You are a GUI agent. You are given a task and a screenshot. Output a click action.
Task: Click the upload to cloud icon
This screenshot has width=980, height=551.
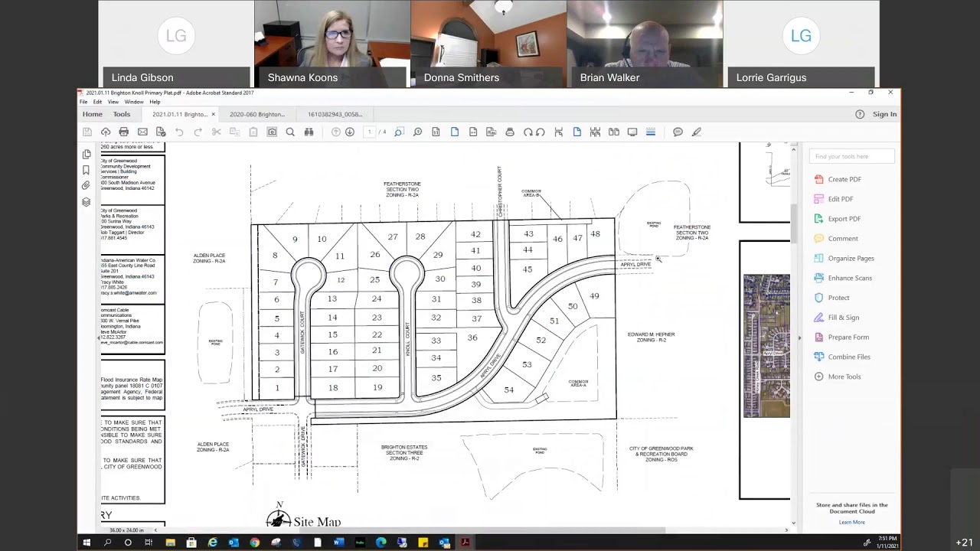click(x=106, y=132)
